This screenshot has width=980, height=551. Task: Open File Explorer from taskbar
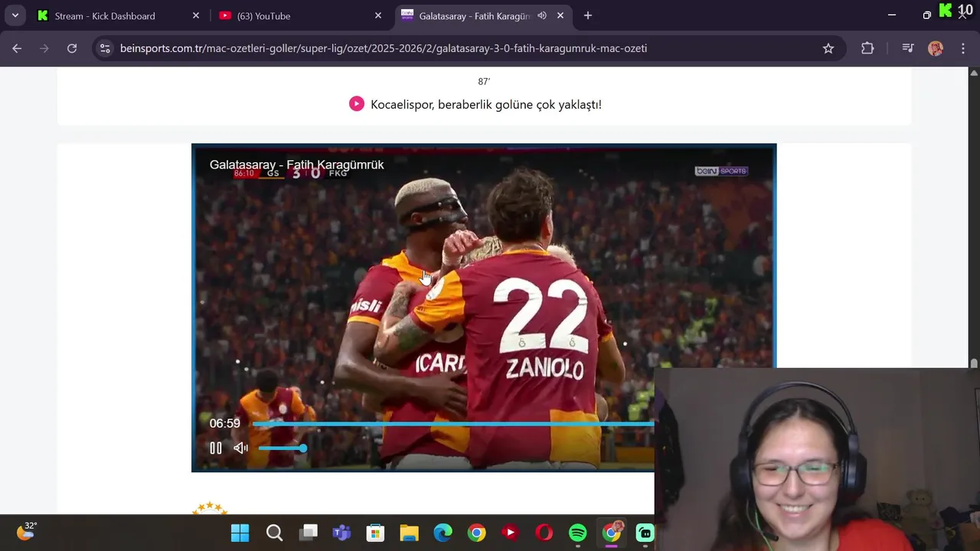pos(409,533)
